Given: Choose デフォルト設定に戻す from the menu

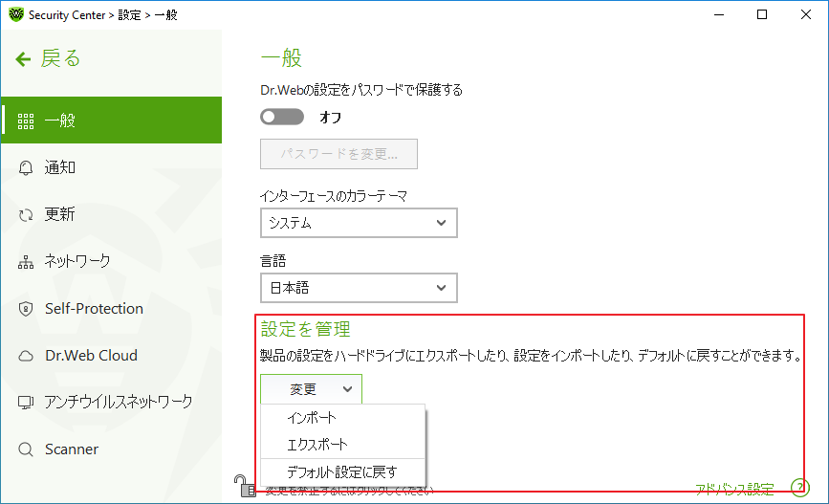Looking at the screenshot, I should [x=343, y=471].
